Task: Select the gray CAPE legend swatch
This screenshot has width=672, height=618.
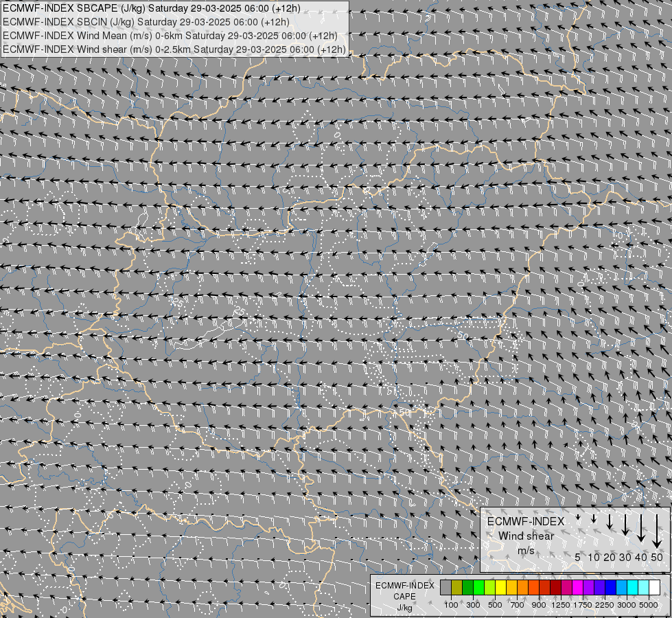Action: point(446,588)
